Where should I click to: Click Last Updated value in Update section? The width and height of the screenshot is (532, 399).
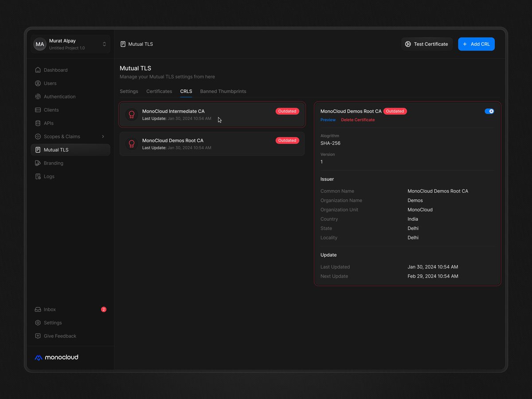coord(433,267)
